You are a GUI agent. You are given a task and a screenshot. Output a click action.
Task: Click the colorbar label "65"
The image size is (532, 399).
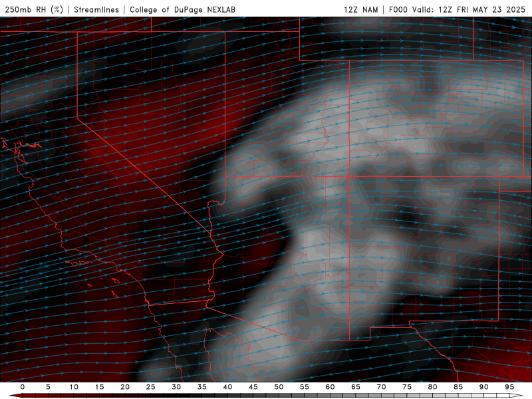(356, 387)
